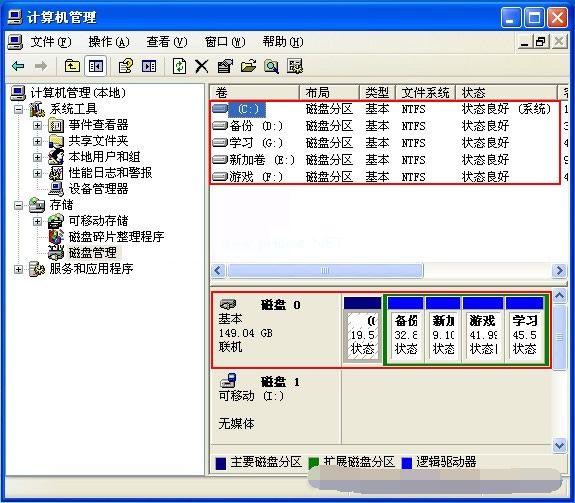Click the volume list scroll right arrow
This screenshot has width=575, height=503.
pyautogui.click(x=559, y=271)
